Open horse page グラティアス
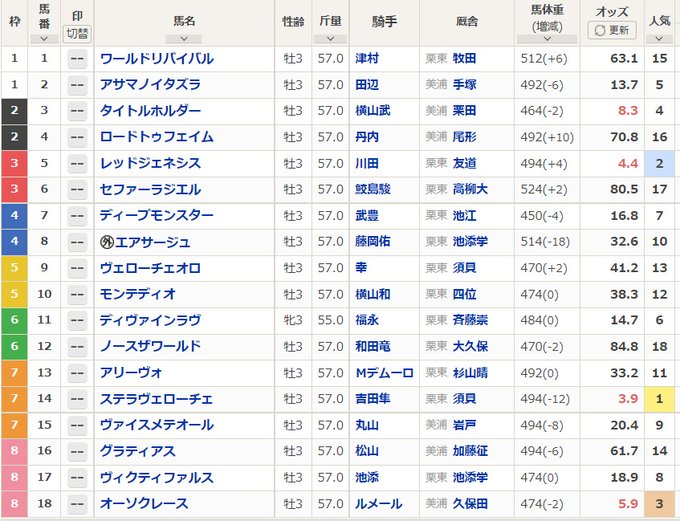The height and width of the screenshot is (521, 680). pyautogui.click(x=137, y=451)
